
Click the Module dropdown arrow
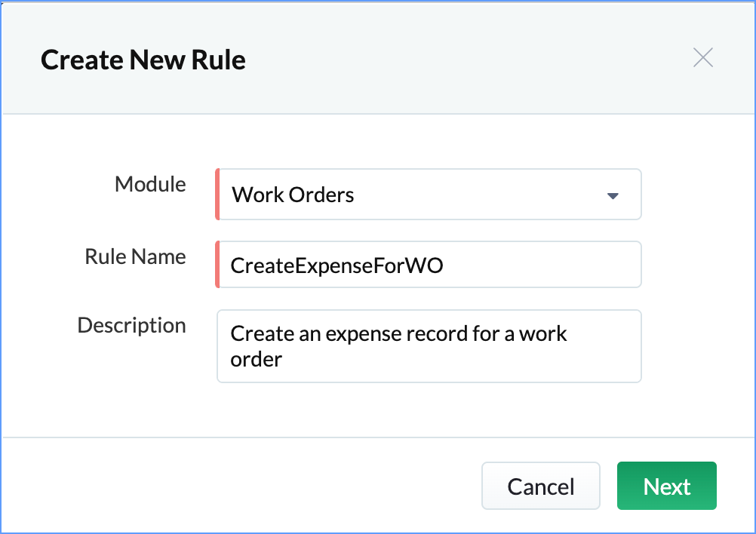(x=613, y=196)
